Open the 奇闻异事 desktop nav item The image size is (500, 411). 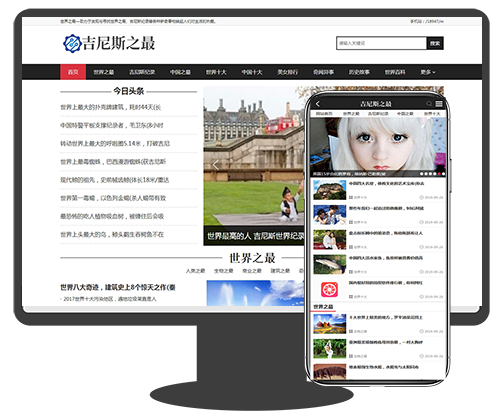click(323, 72)
